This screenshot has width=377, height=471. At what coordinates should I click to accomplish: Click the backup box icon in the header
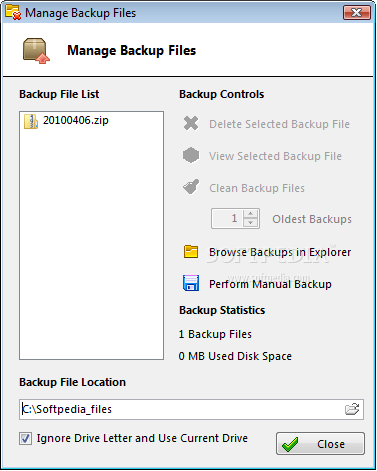(36, 51)
